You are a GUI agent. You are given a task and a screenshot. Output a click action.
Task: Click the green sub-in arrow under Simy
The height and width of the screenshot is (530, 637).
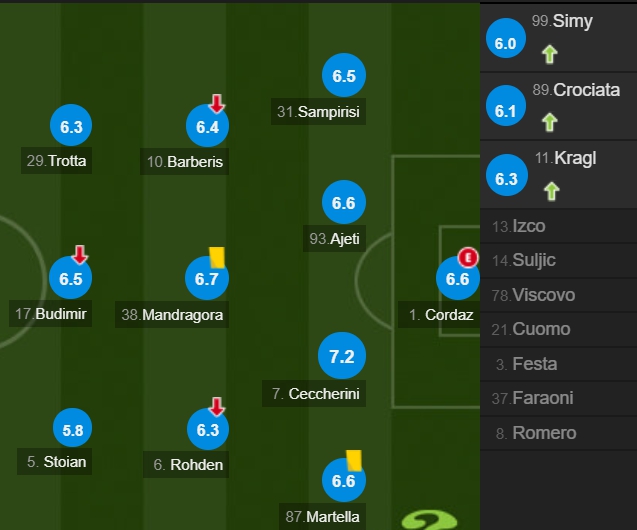549,54
